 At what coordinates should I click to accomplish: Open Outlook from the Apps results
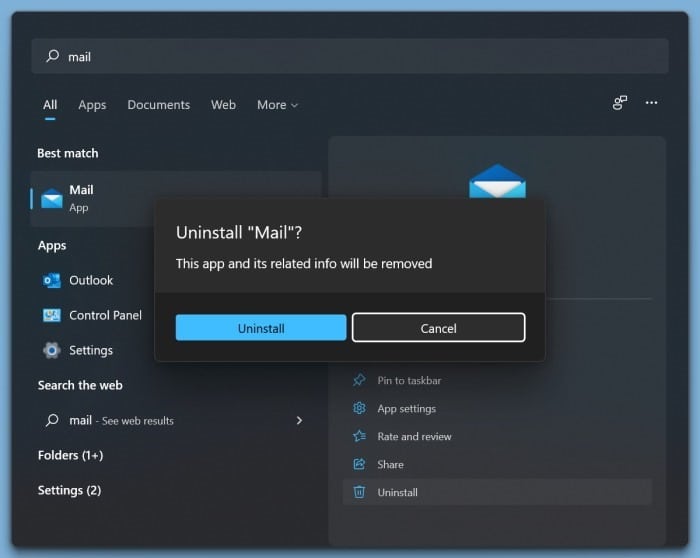91,280
